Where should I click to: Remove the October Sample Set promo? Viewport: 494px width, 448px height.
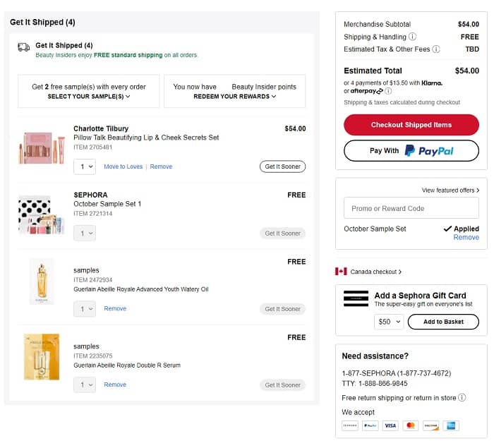tap(466, 238)
